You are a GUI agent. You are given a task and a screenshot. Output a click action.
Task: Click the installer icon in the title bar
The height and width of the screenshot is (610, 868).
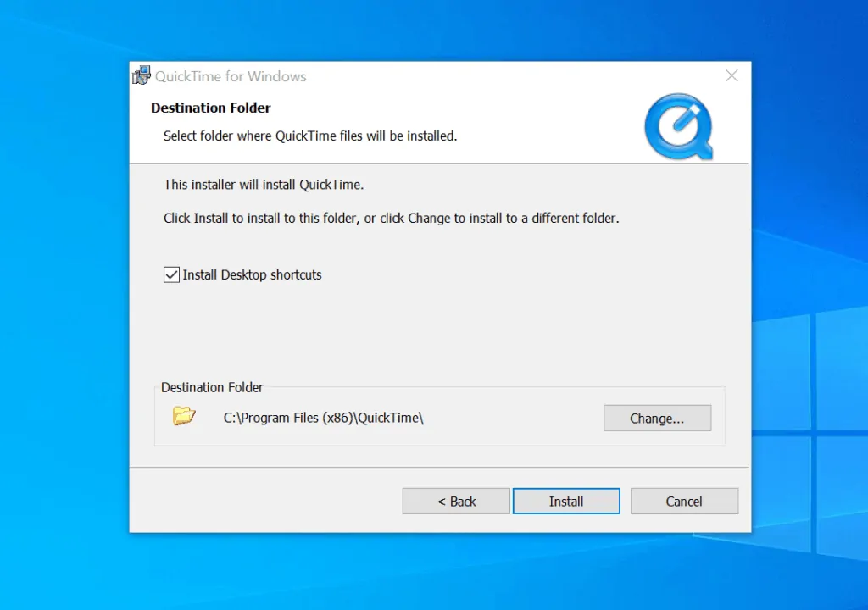[142, 76]
